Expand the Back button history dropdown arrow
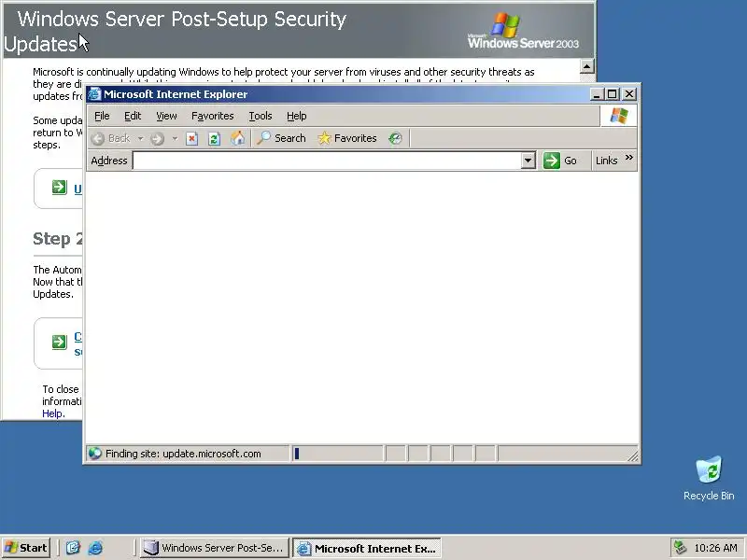Image resolution: width=747 pixels, height=560 pixels. pyautogui.click(x=141, y=138)
